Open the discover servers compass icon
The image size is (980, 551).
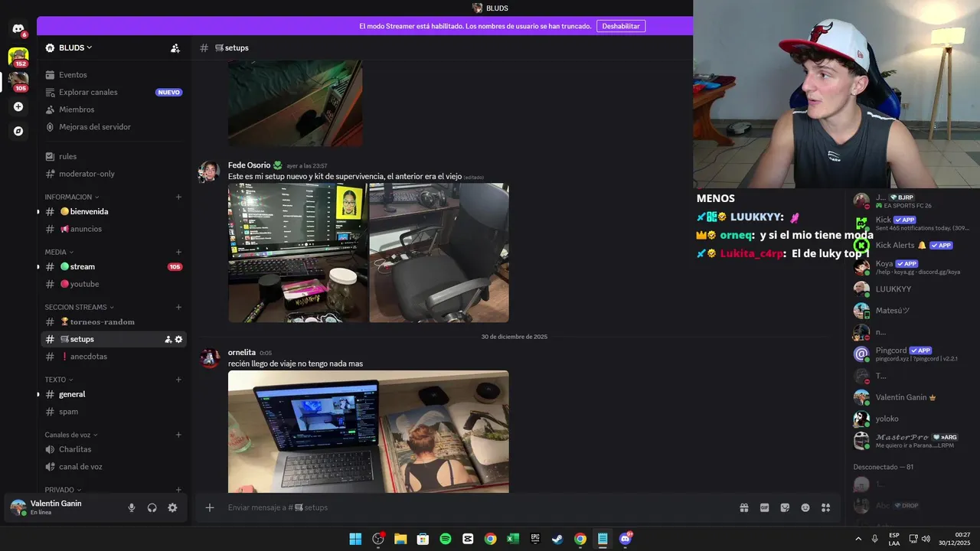pos(18,131)
